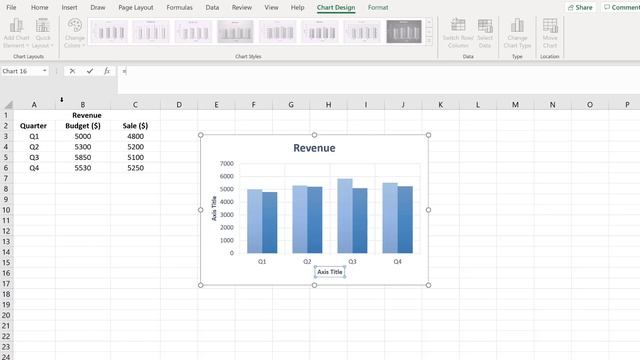Select column K header
Screen dimensions: 640x360
(440, 105)
